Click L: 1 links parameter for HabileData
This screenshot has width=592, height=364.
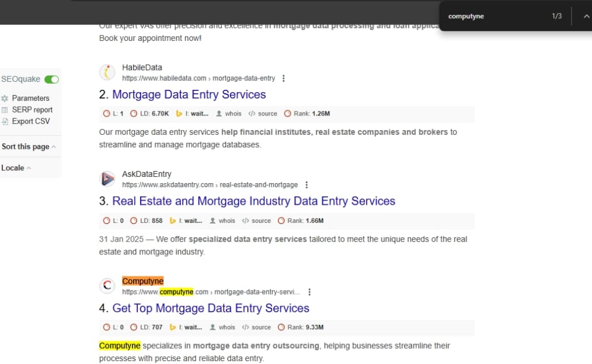click(x=113, y=114)
